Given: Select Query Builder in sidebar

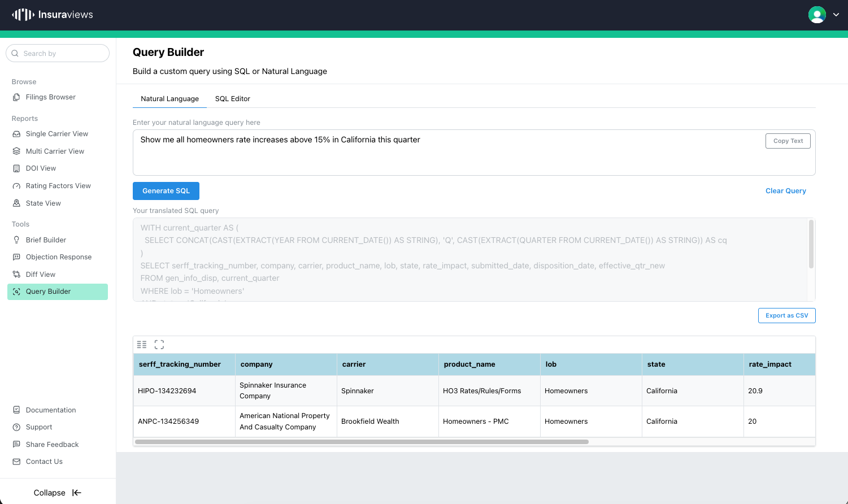Looking at the screenshot, I should point(58,292).
